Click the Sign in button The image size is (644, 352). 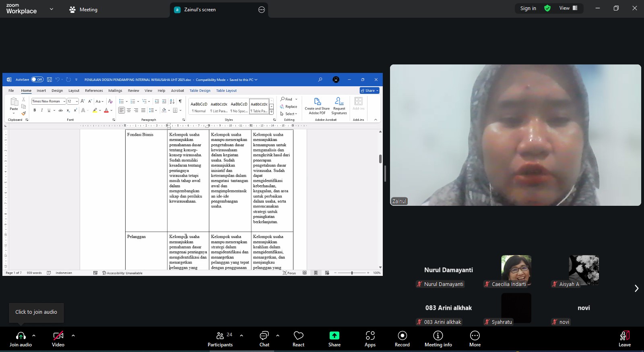tap(528, 8)
